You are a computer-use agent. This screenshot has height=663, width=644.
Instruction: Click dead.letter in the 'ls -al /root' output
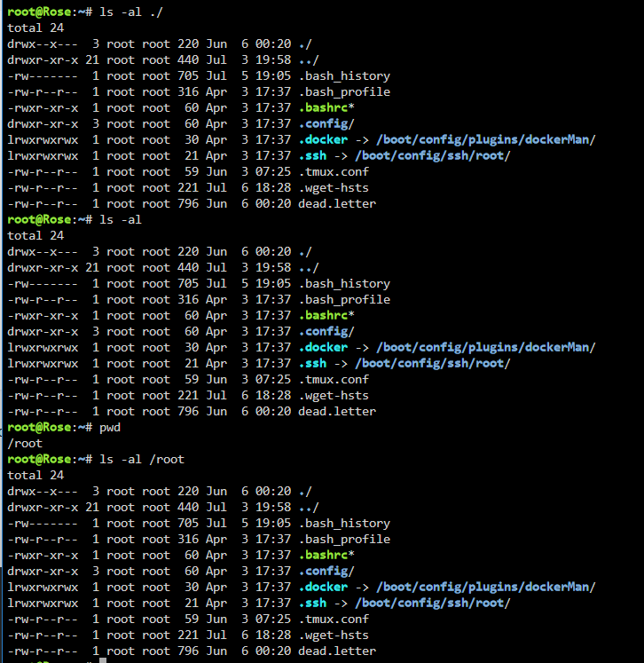point(337,651)
